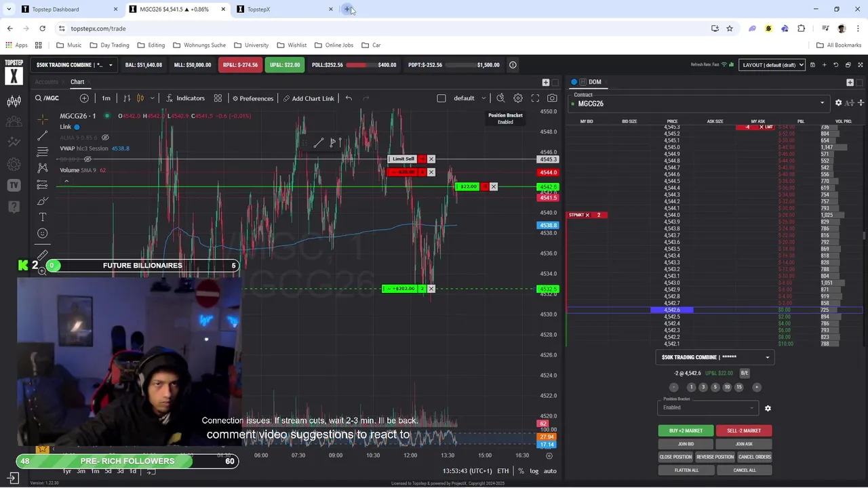868x488 pixels.
Task: Select the candlestick chart type icon
Action: (141, 98)
